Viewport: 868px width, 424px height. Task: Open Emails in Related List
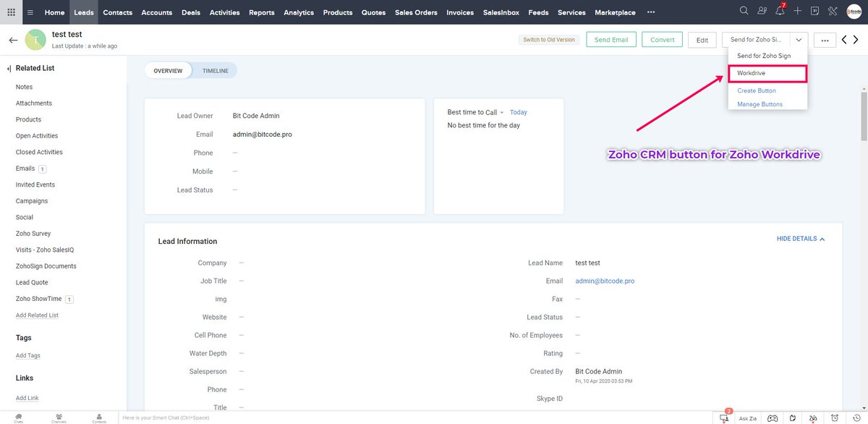pos(25,169)
